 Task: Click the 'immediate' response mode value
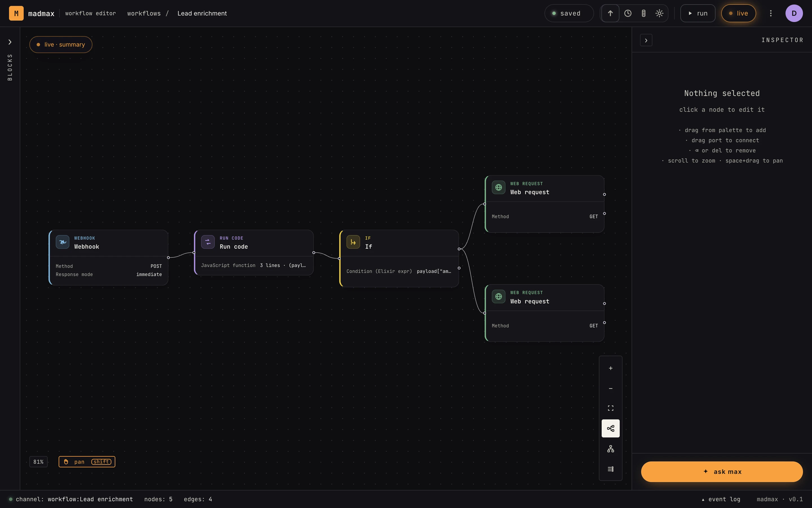point(149,275)
